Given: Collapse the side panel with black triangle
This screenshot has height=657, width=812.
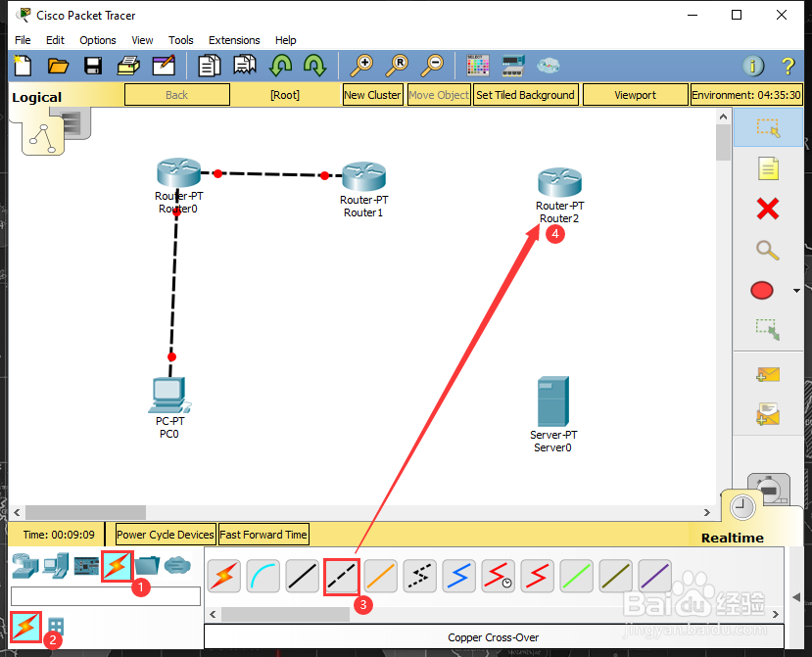Looking at the screenshot, I should pos(796,597).
